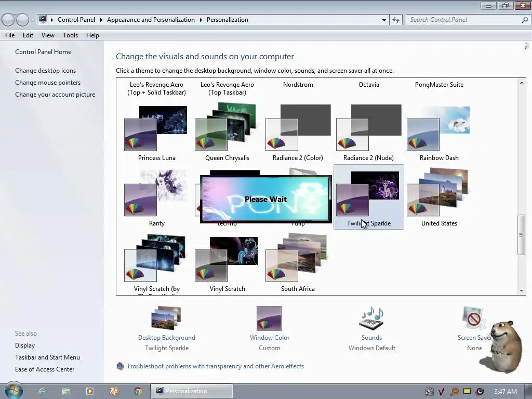Open the Tools menu

pyautogui.click(x=70, y=35)
